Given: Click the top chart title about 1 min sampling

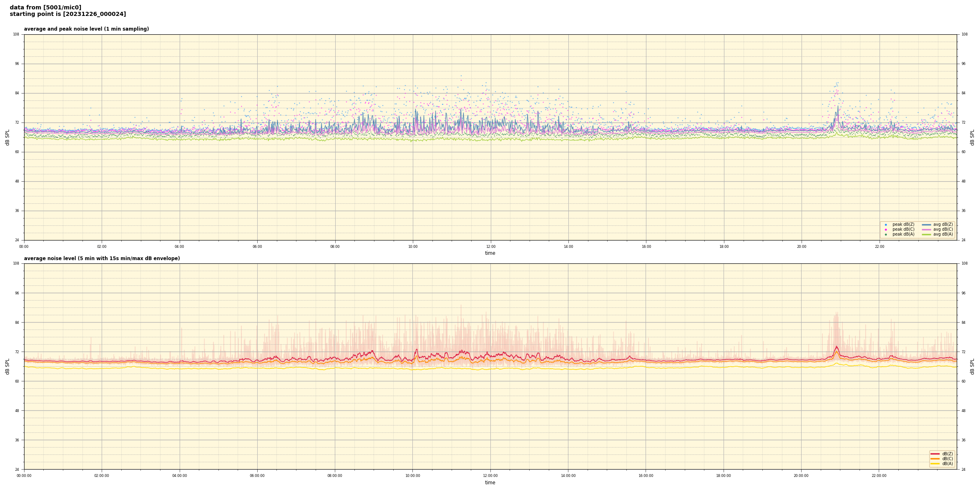Looking at the screenshot, I should [x=86, y=29].
